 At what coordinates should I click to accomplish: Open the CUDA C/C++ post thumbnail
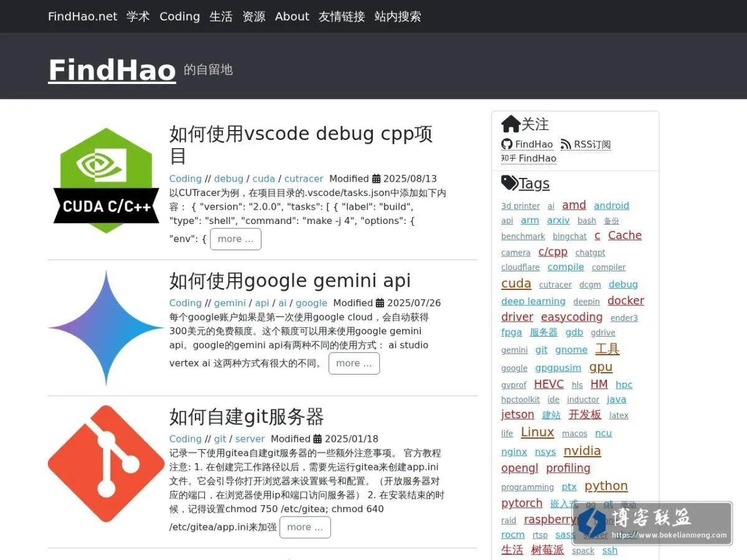[106, 180]
